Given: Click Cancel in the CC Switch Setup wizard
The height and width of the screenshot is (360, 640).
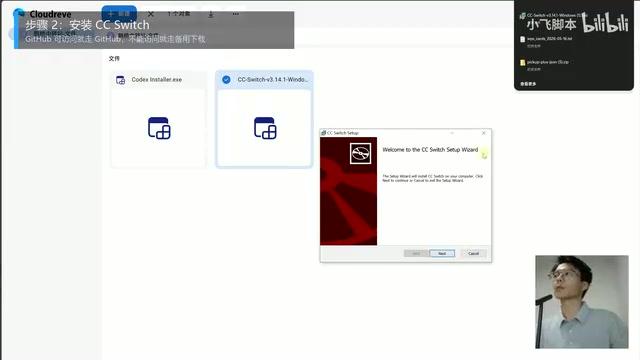Looking at the screenshot, I should pos(473,253).
